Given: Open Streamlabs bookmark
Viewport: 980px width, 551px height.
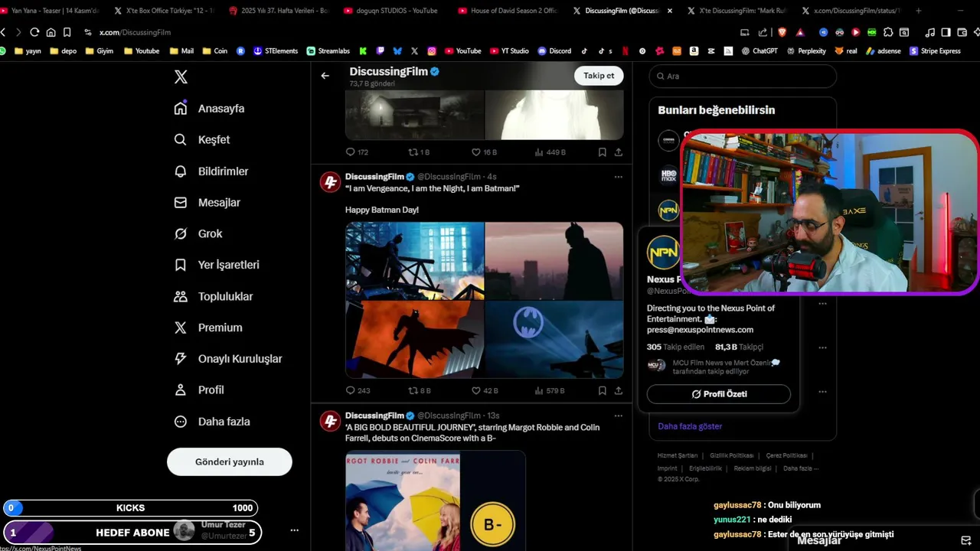Looking at the screenshot, I should 328,51.
